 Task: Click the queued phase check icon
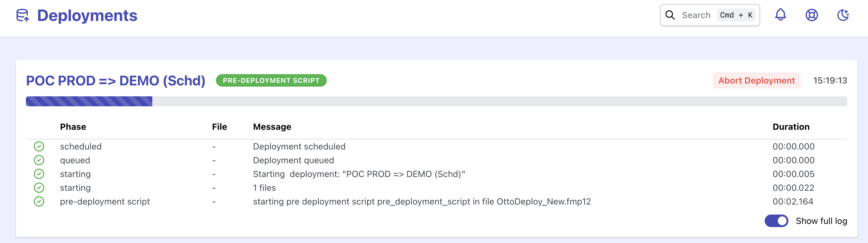tap(39, 160)
